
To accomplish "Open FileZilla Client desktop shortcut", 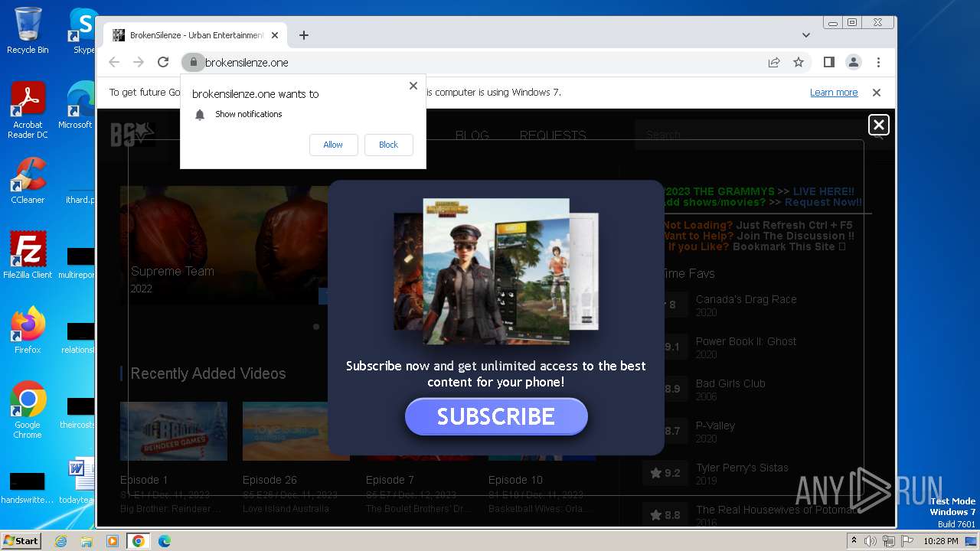I will click(28, 256).
